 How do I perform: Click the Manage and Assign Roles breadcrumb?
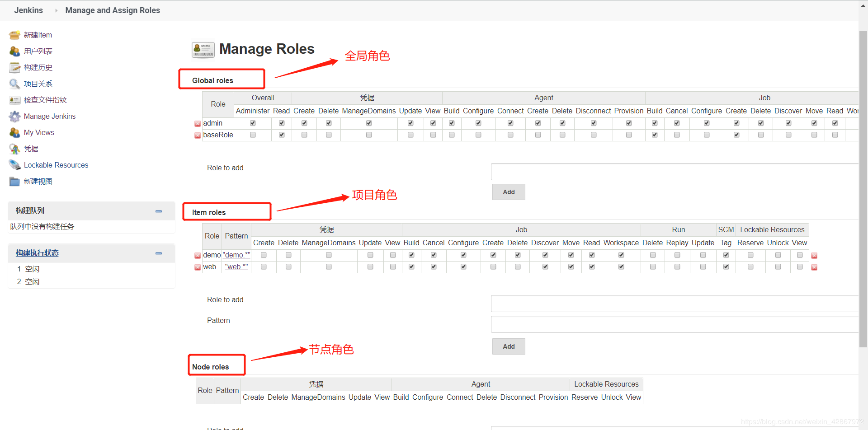113,10
